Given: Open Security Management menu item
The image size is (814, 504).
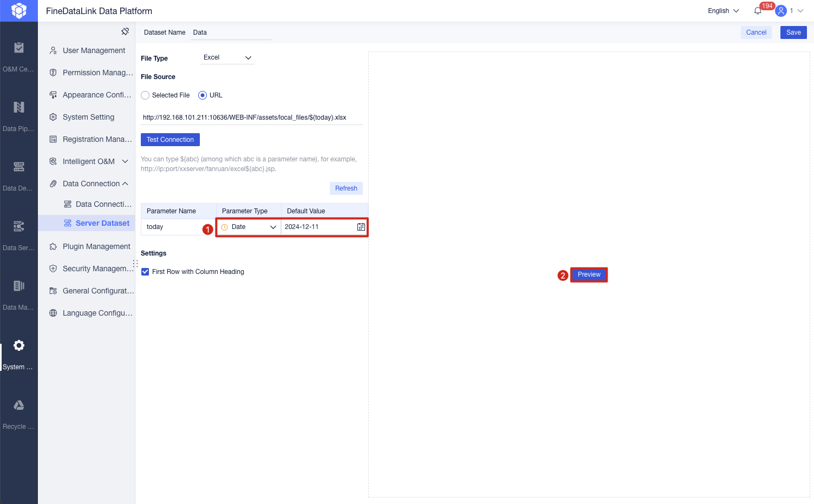Looking at the screenshot, I should (x=87, y=269).
